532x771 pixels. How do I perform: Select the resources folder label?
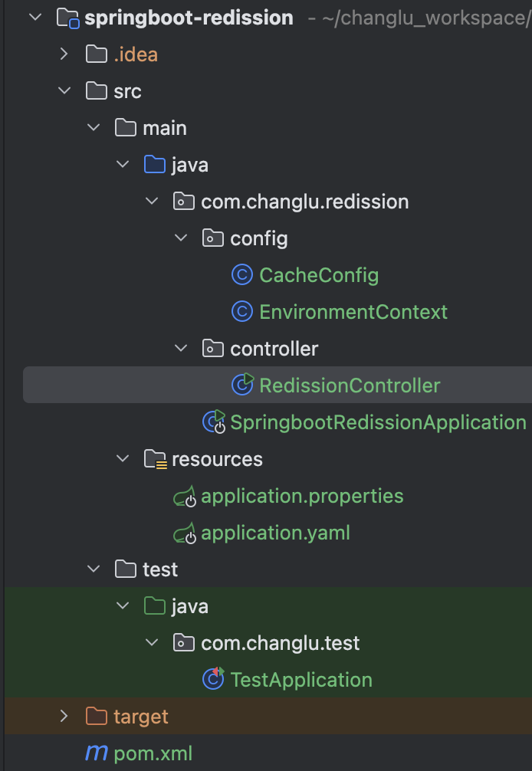coord(218,459)
